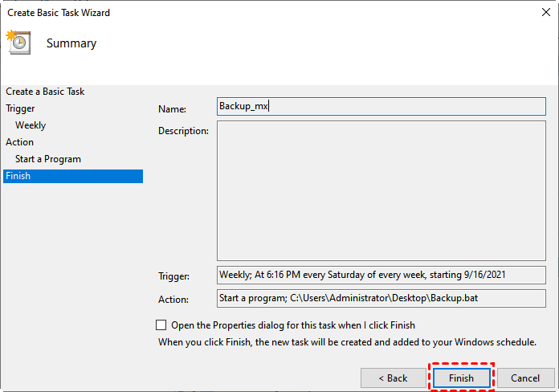Image resolution: width=559 pixels, height=392 pixels.
Task: Cancel the wizard
Action: [x=525, y=378]
